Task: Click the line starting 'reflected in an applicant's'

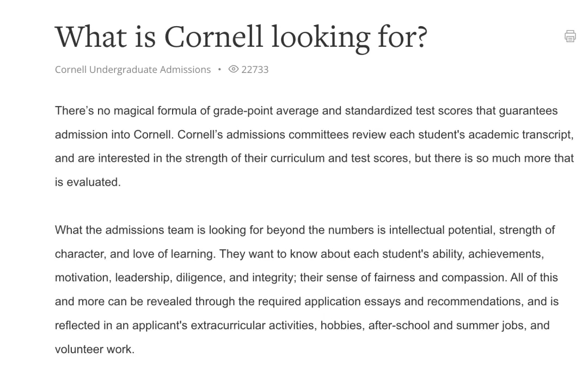Action: [302, 325]
